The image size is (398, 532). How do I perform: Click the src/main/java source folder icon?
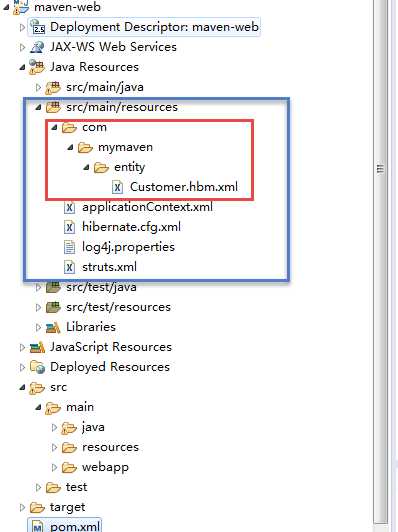pos(53,87)
